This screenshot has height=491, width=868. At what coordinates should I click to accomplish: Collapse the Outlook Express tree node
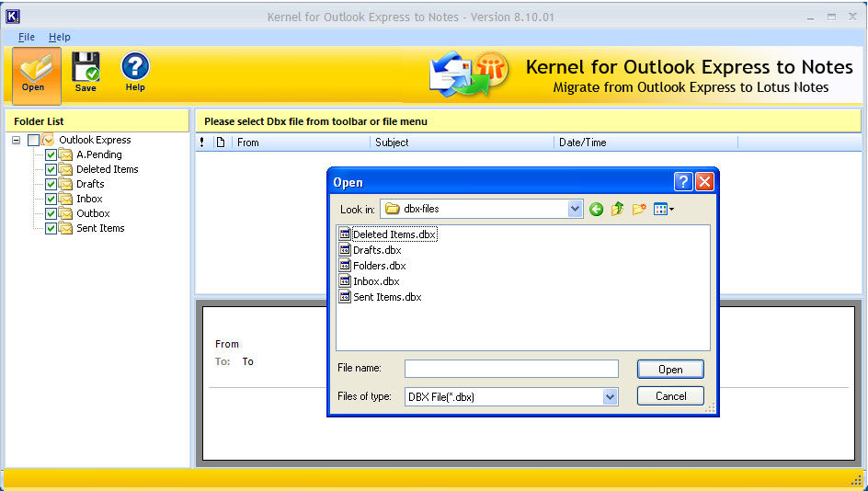tap(17, 140)
